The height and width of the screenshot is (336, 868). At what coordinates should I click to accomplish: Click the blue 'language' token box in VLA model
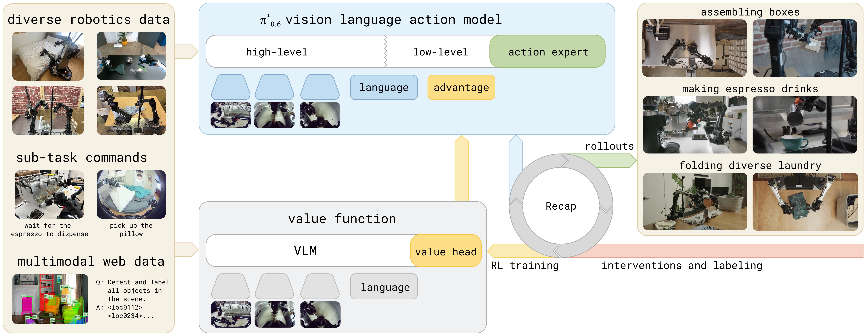pyautogui.click(x=384, y=87)
